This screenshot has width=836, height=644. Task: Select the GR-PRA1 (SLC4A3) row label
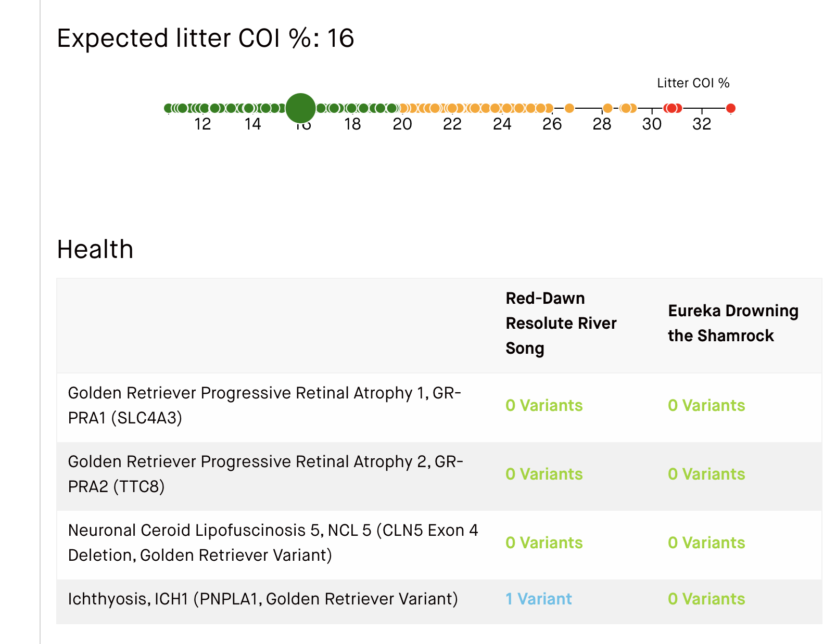click(264, 405)
